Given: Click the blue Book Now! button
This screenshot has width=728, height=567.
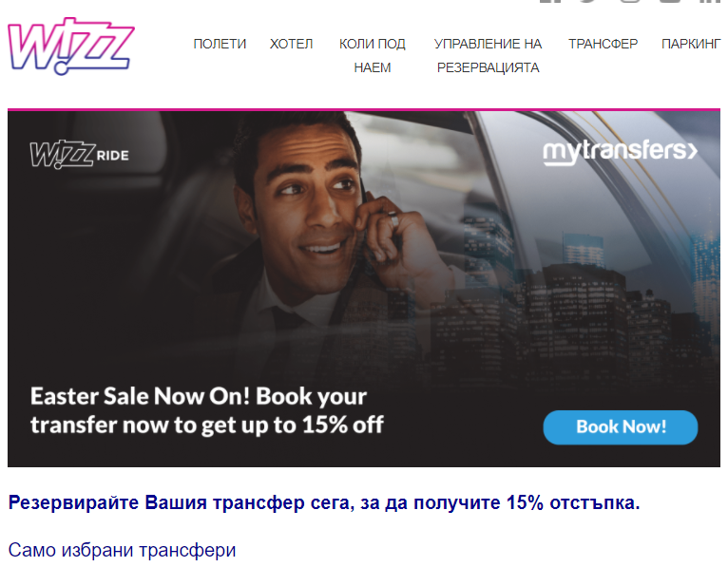Looking at the screenshot, I should 621,426.
